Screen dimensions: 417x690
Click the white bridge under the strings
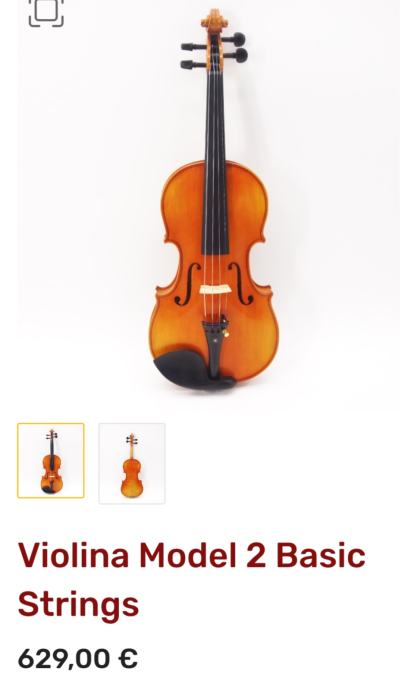(x=215, y=289)
